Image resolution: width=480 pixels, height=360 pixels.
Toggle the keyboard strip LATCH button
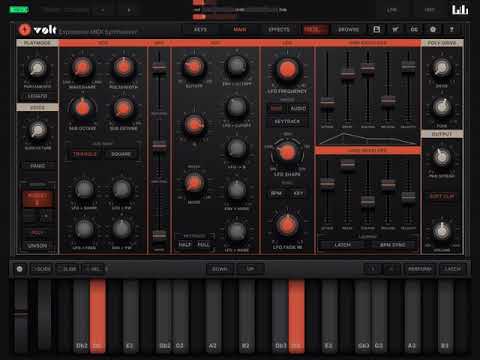[452, 269]
